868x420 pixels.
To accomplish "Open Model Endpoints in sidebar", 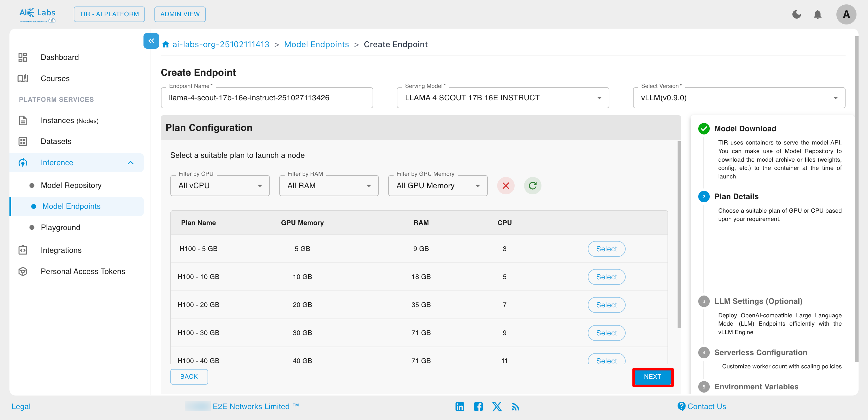I will 77,206.
